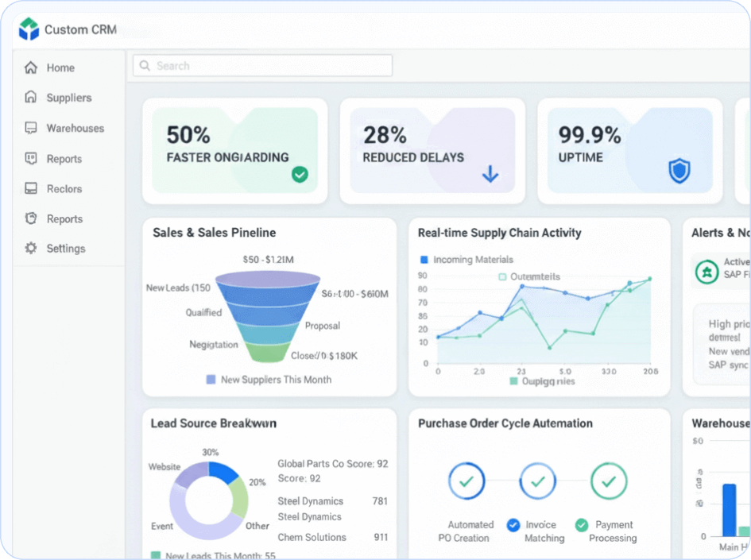This screenshot has width=751, height=560.
Task: Select the Suppliers icon in the sidebar
Action: tap(30, 98)
